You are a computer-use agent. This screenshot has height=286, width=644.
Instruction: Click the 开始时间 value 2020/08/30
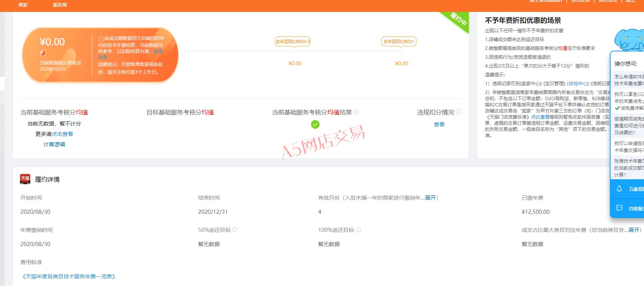[35, 212]
